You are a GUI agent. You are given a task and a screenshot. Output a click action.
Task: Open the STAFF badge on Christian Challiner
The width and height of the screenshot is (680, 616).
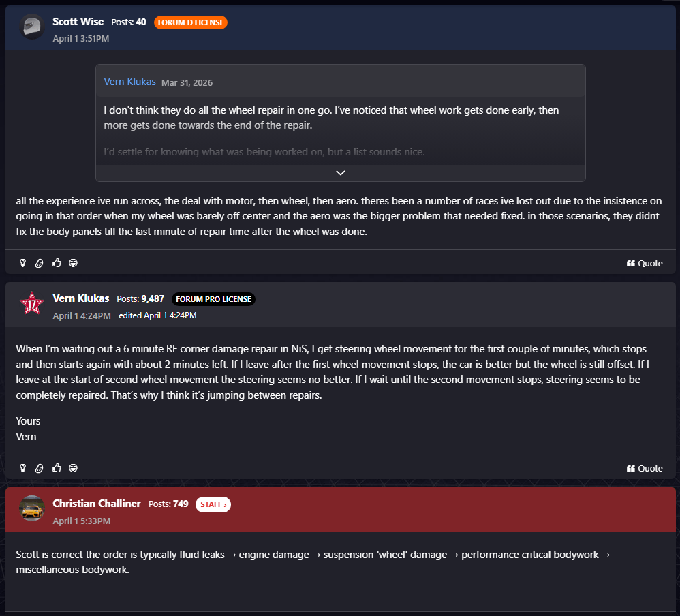213,504
